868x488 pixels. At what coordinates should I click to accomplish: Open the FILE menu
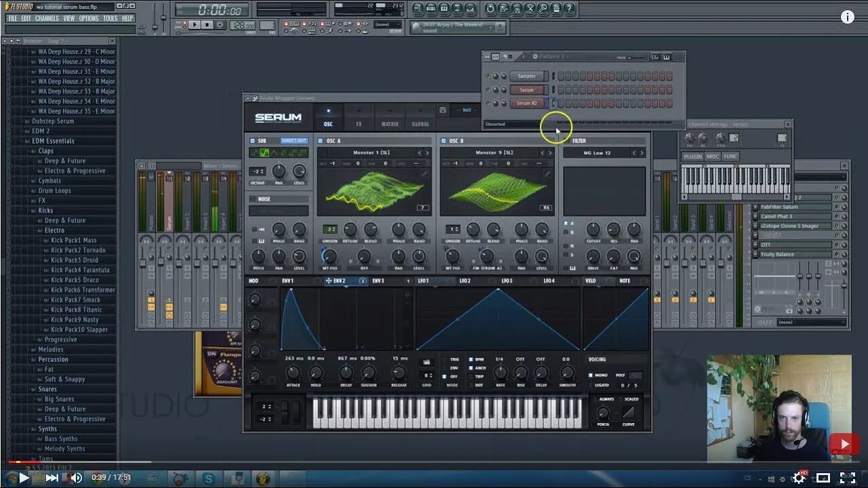[13, 18]
